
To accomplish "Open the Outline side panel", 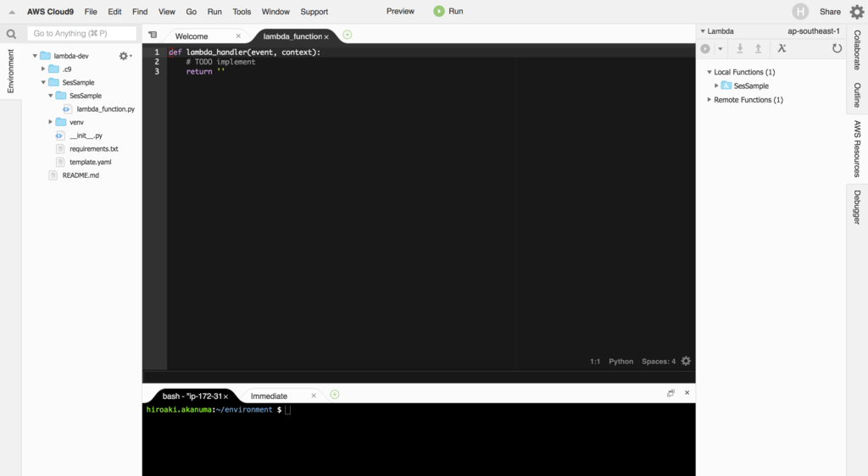I will (857, 95).
